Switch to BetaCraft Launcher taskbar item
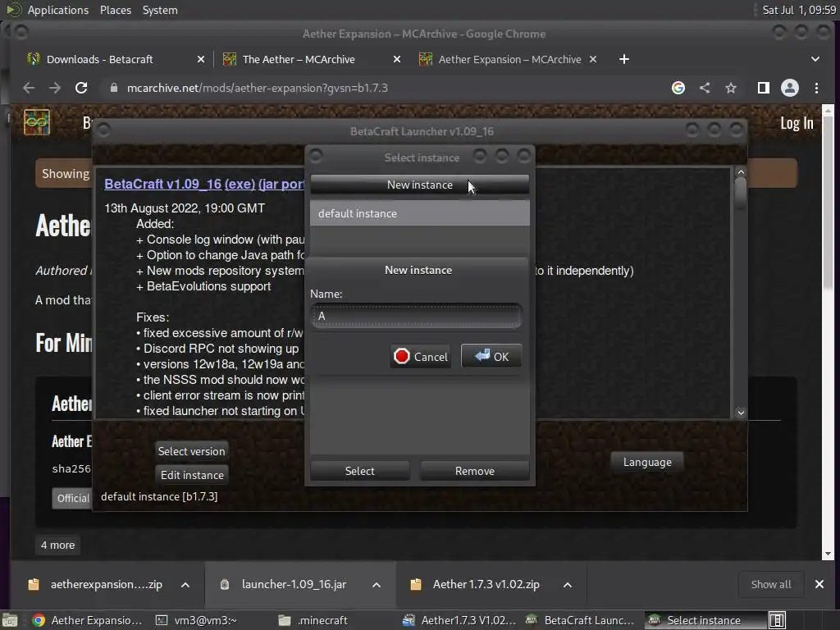Screen dimensions: 840x630 pyautogui.click(x=582, y=620)
